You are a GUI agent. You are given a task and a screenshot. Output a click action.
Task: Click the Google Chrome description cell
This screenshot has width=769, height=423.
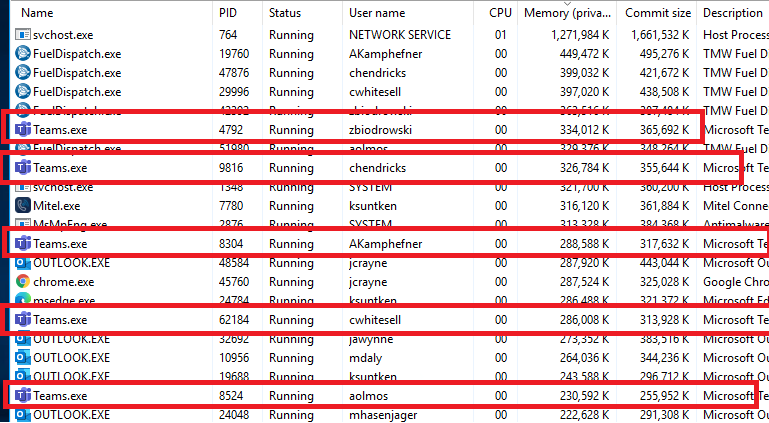pos(736,282)
